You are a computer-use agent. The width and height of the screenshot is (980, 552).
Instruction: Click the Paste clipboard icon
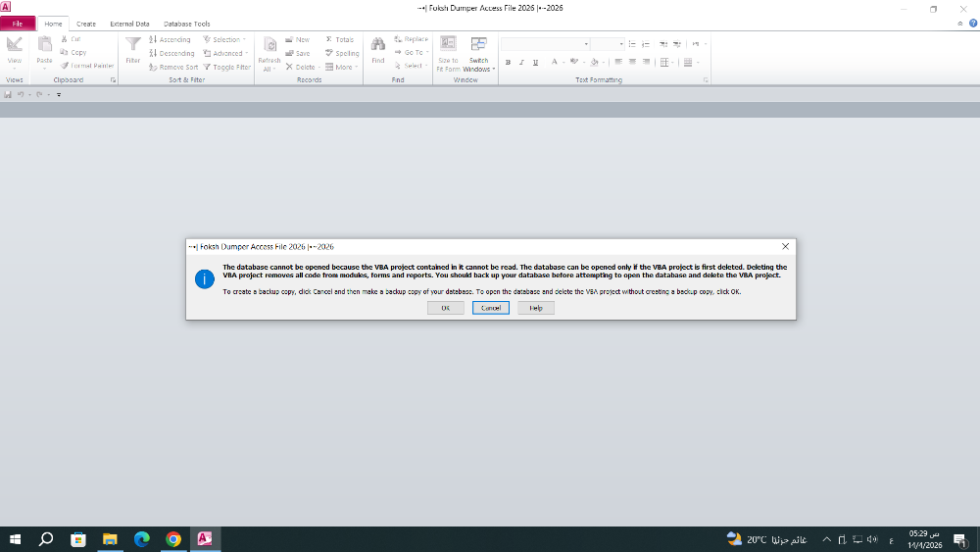(x=44, y=44)
